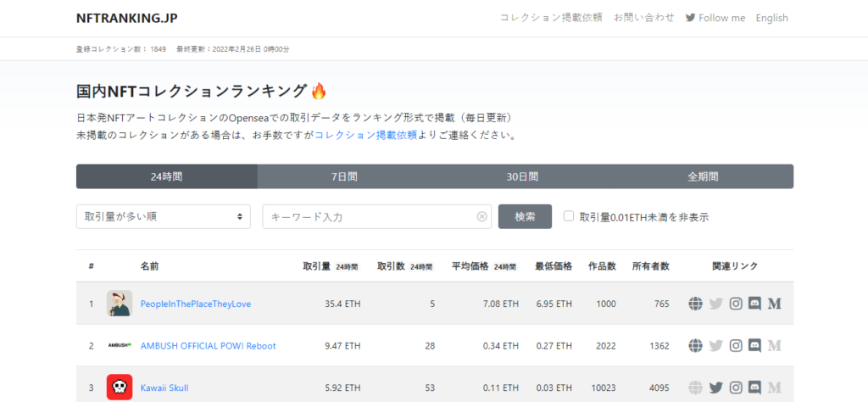Click the 検索 search button
Image resolution: width=868 pixels, height=402 pixels.
(525, 216)
